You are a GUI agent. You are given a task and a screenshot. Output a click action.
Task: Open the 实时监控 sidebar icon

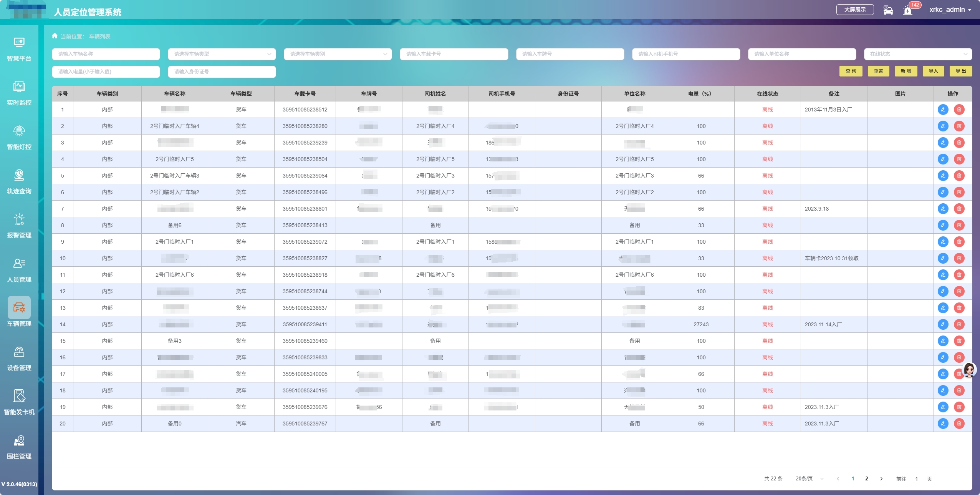click(x=19, y=86)
